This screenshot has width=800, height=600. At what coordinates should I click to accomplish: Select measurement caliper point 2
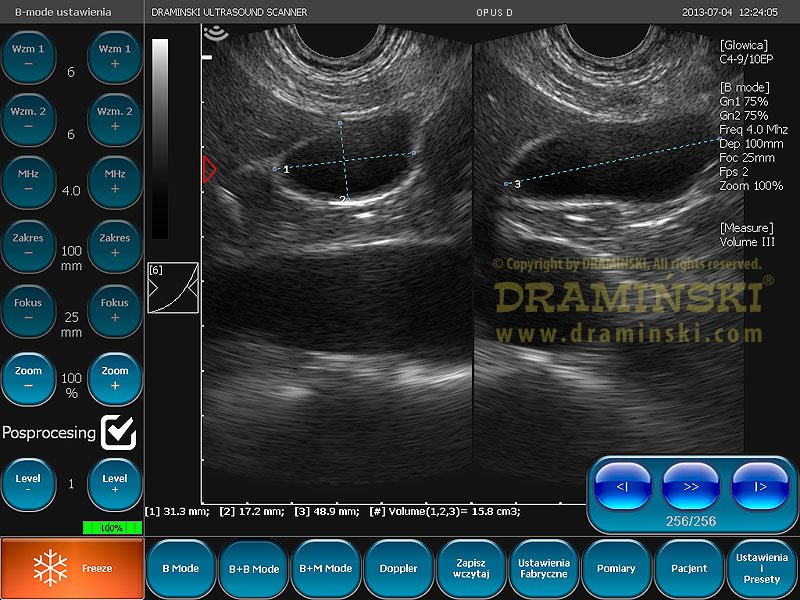[x=348, y=200]
